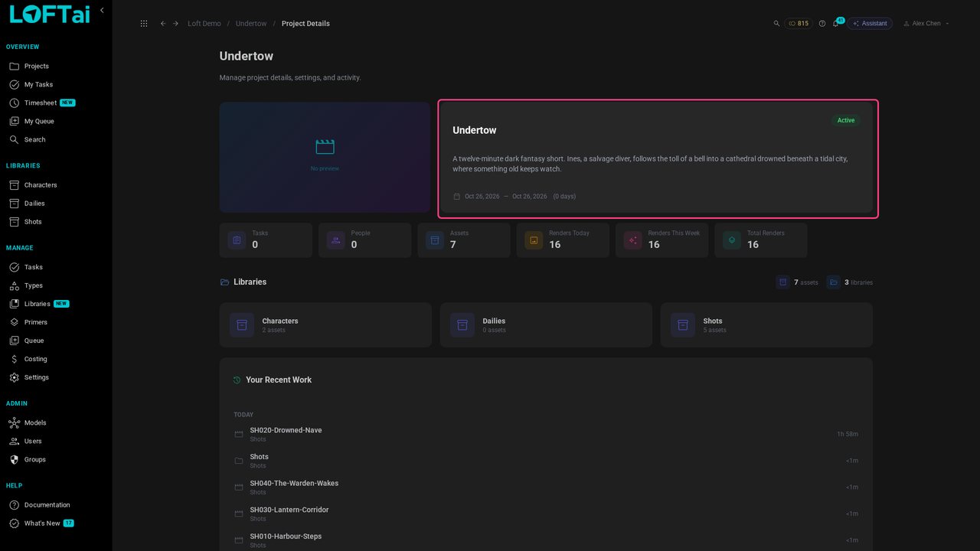Navigate to Loft Demo breadcrumb
Image resolution: width=980 pixels, height=551 pixels.
[204, 24]
